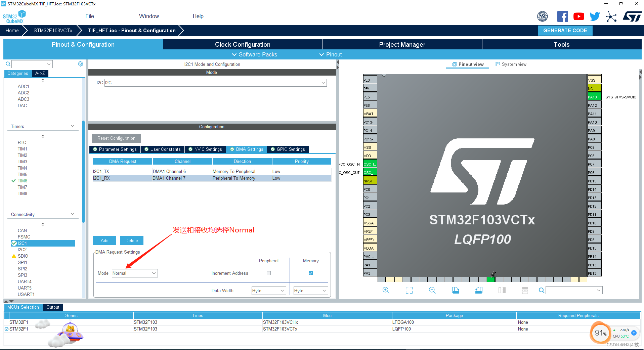The image size is (644, 350).
Task: Open the Facebook page icon
Action: coord(562,16)
